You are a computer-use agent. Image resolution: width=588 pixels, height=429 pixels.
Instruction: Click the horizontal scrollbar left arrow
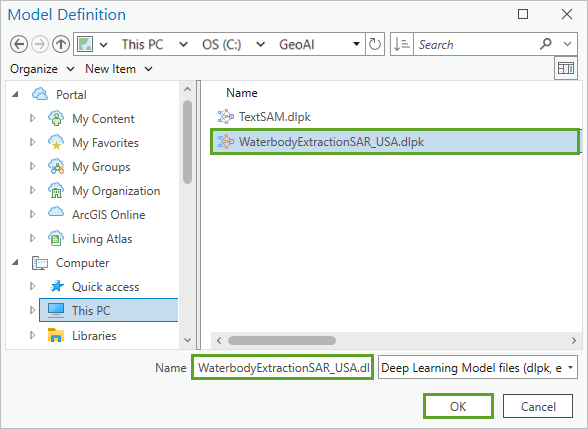coord(219,340)
